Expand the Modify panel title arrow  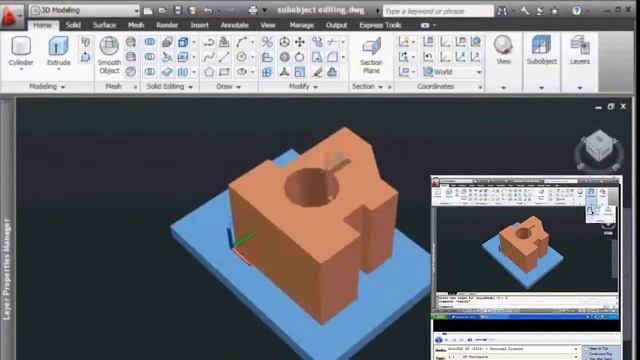pos(315,87)
